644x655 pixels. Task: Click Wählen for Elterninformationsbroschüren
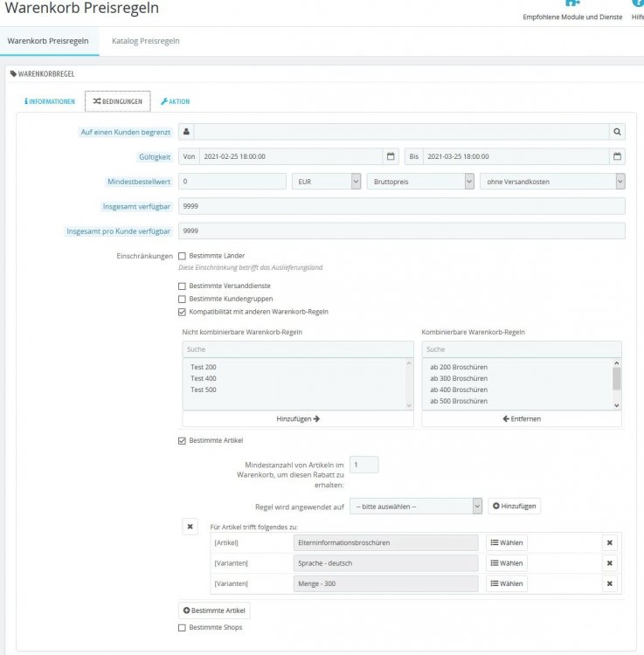(507, 542)
